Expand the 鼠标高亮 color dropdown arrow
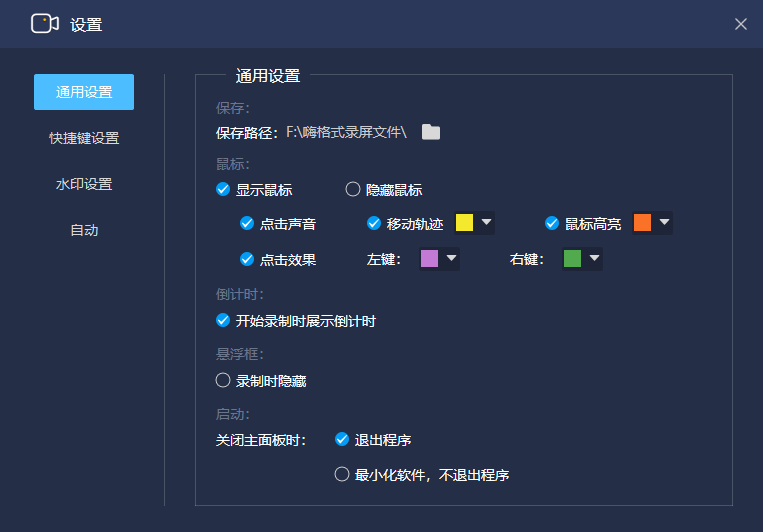The height and width of the screenshot is (532, 763). pyautogui.click(x=664, y=222)
